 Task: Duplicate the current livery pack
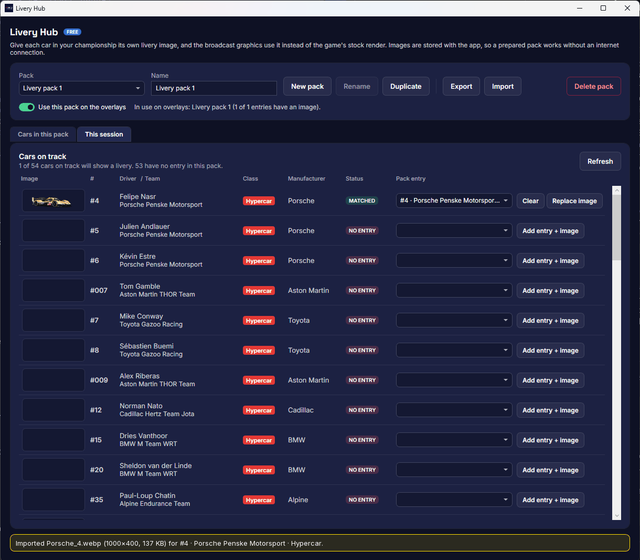click(x=406, y=87)
